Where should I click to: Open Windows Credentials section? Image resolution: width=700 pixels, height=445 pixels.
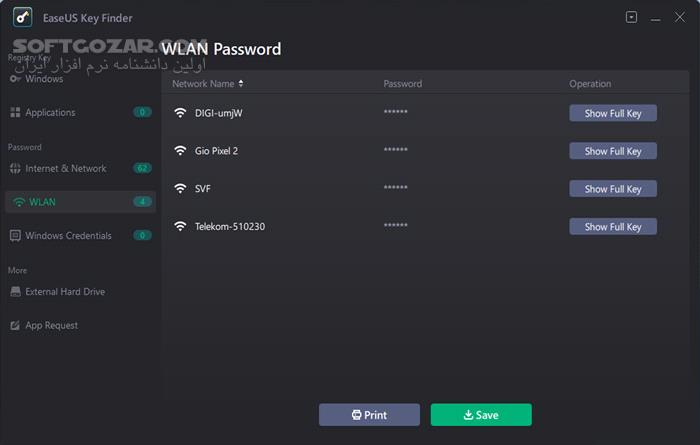(80, 236)
